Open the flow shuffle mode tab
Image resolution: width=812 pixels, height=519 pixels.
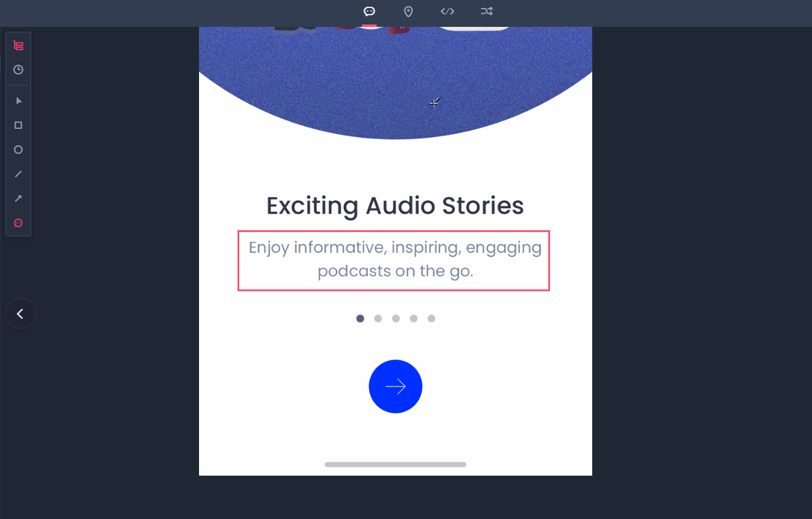pos(487,12)
